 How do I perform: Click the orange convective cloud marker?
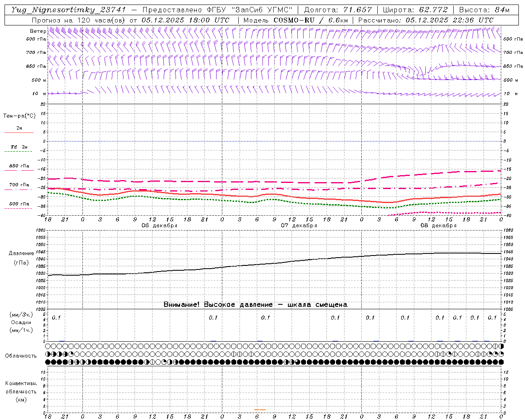point(260,409)
